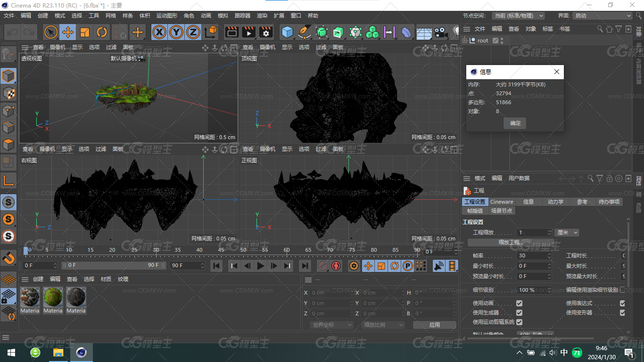Switch to Cineware tab
Viewport: 644px width, 362px height.
point(502,202)
